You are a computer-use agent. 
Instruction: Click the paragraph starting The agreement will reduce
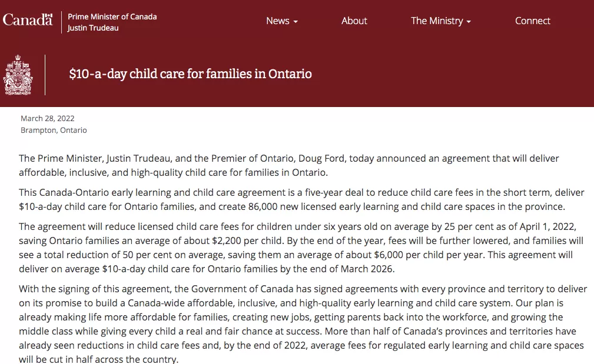click(301, 248)
